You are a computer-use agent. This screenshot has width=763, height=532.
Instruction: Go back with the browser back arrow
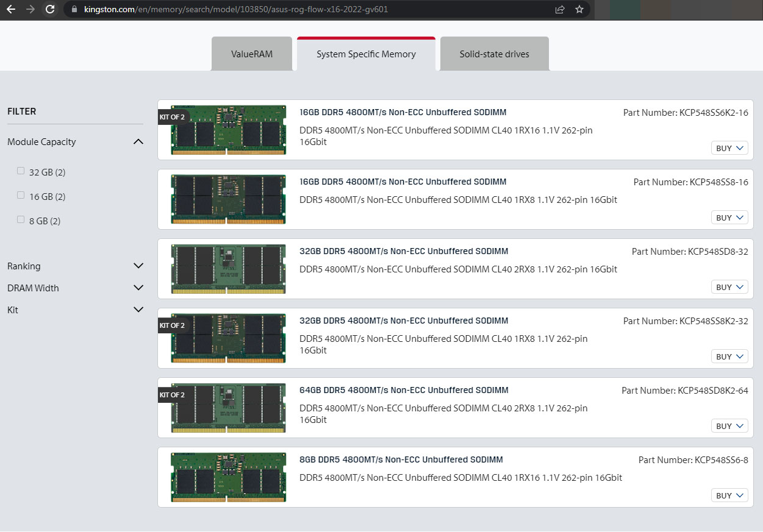click(11, 9)
